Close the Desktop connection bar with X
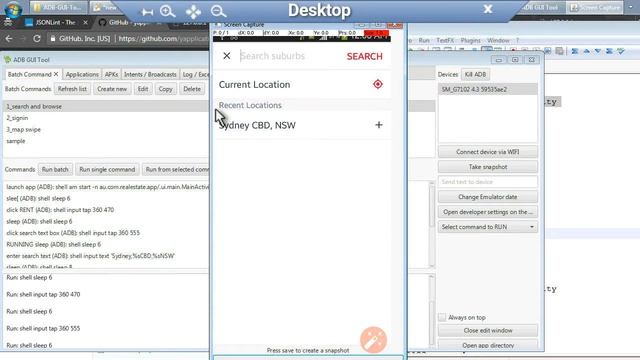Image resolution: width=640 pixels, height=360 pixels. (x=488, y=9)
